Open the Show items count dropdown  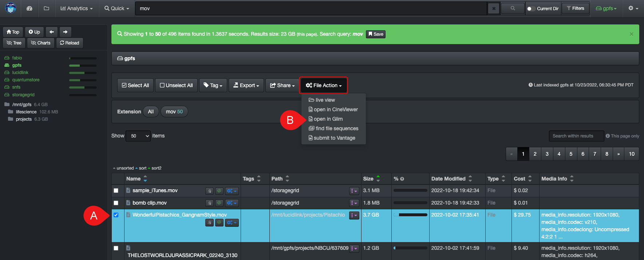point(138,136)
